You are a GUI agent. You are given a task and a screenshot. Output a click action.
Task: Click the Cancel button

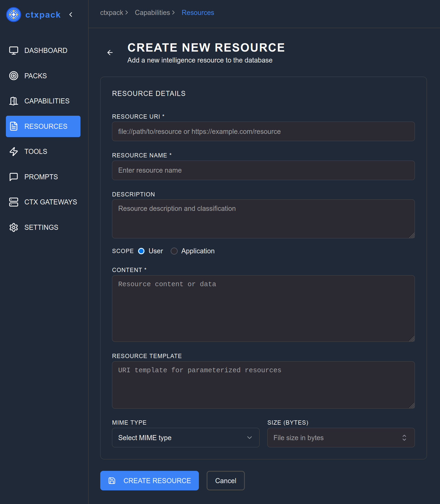tap(226, 481)
